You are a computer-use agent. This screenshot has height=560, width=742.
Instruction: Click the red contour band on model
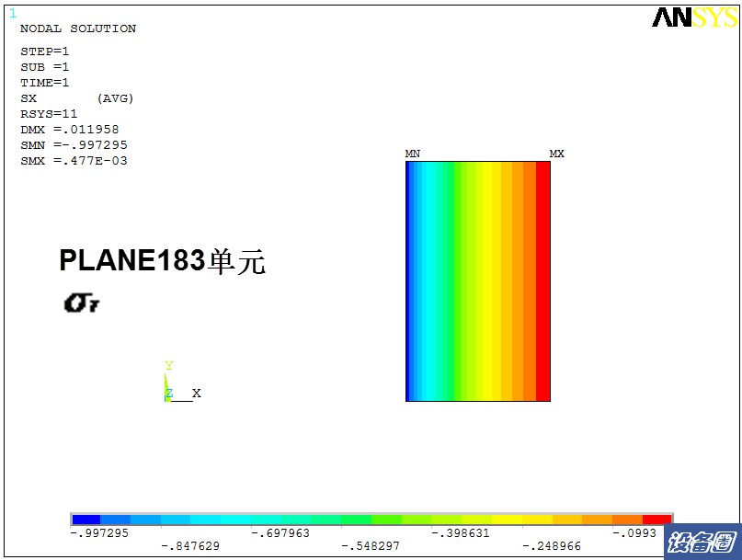click(542, 280)
